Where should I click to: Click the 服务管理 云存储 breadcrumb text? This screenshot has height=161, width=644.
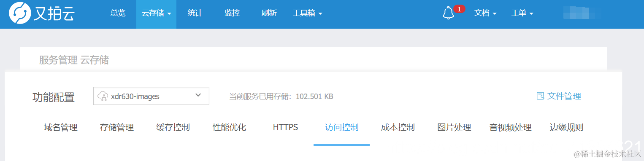coord(74,60)
